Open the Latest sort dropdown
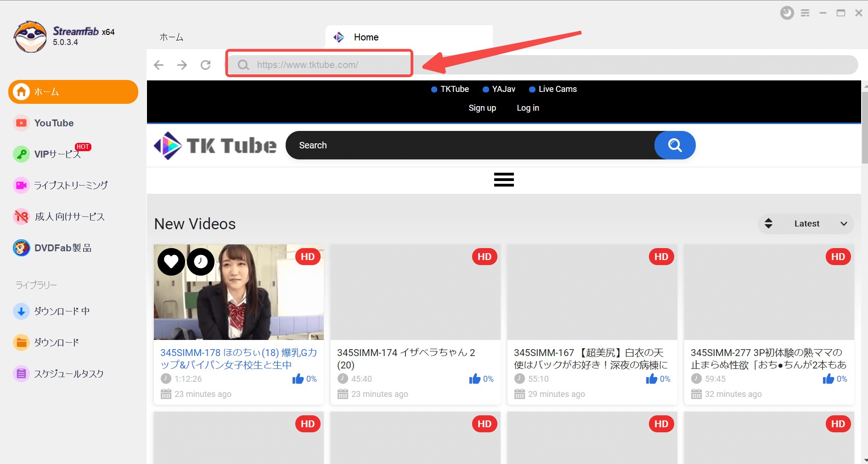 pos(806,224)
